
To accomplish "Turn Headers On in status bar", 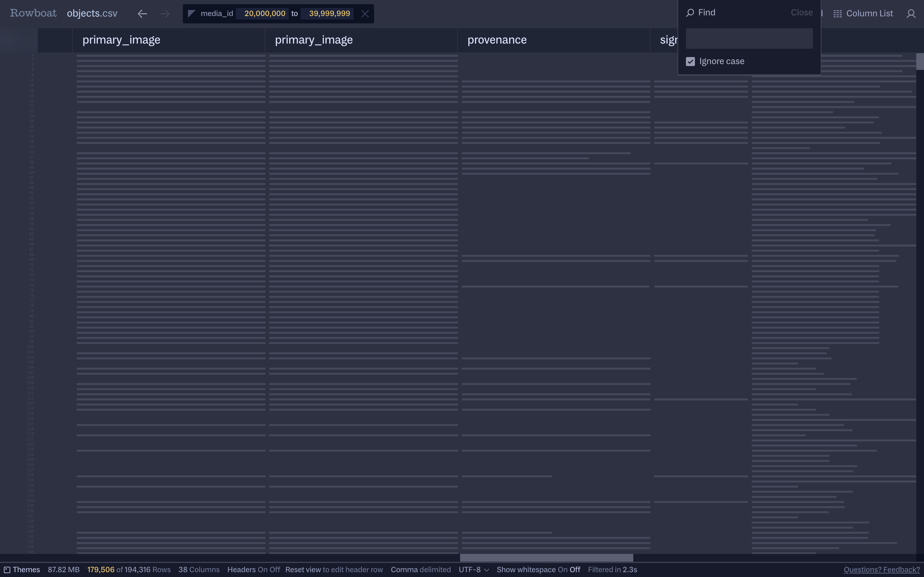I will [x=262, y=570].
